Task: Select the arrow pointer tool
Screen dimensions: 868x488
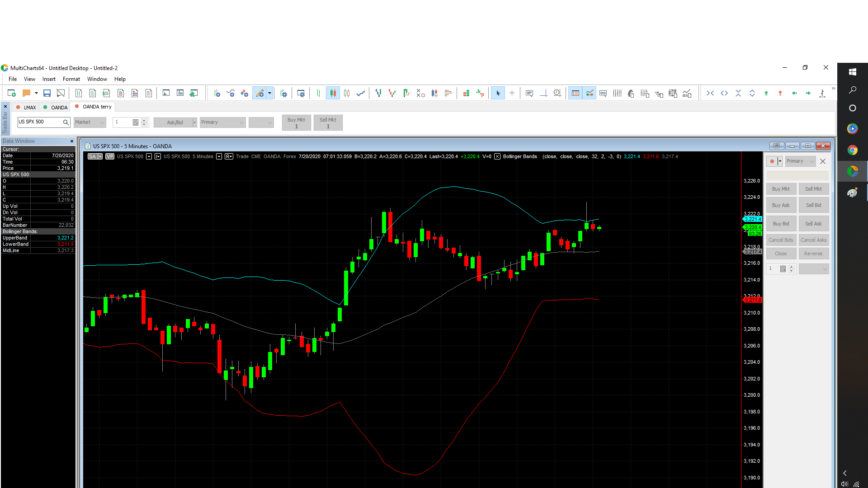Action: pyautogui.click(x=498, y=93)
